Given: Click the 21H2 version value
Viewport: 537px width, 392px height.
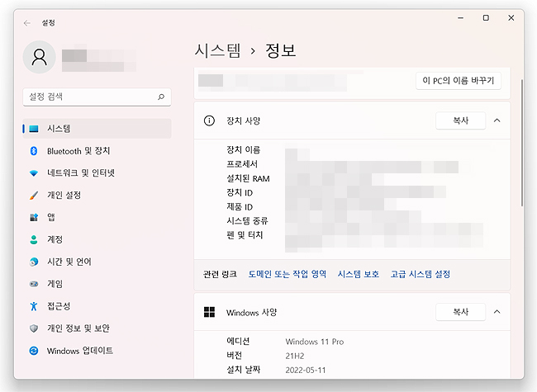Looking at the screenshot, I should 295,356.
